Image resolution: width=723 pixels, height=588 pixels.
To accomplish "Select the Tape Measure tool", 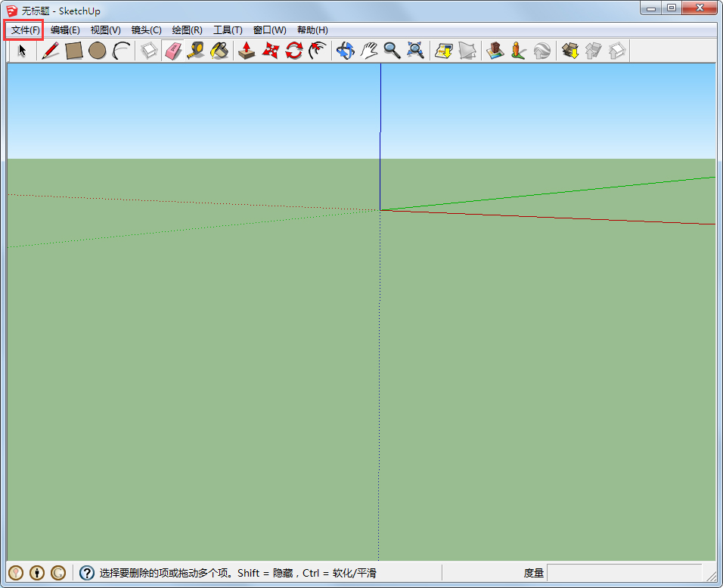I will click(196, 51).
